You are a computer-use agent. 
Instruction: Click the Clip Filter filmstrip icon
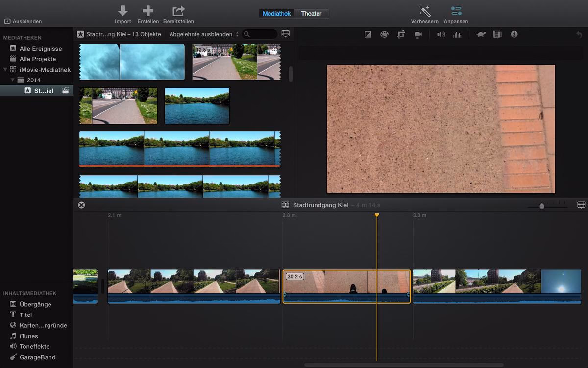point(497,34)
